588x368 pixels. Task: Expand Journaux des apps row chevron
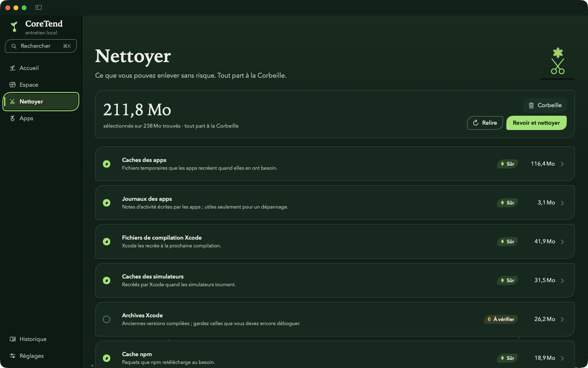point(562,203)
